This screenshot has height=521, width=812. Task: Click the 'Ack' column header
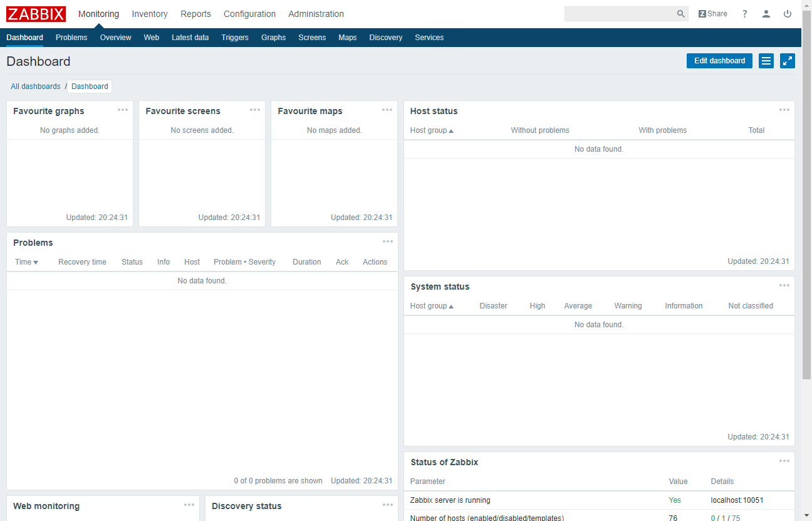click(342, 262)
